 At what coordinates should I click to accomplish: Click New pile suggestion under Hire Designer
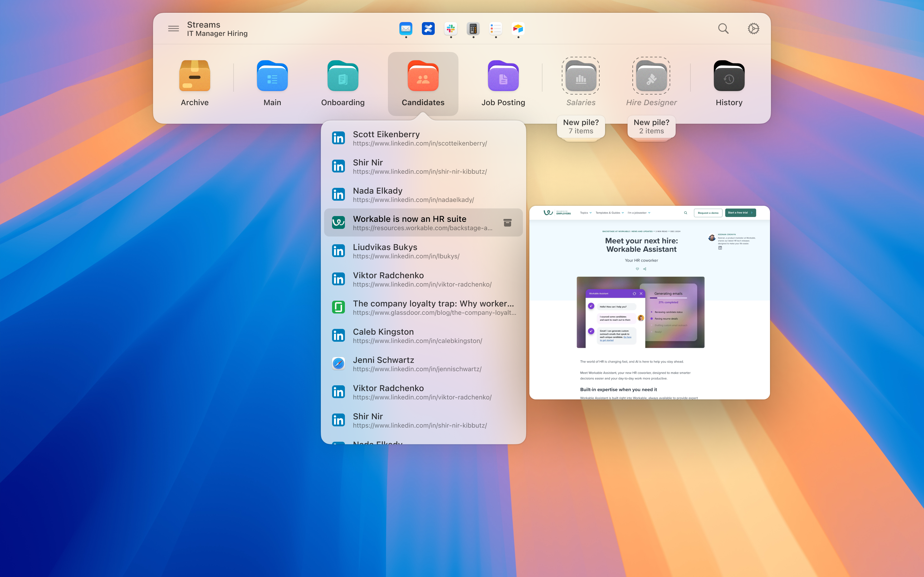coord(651,126)
